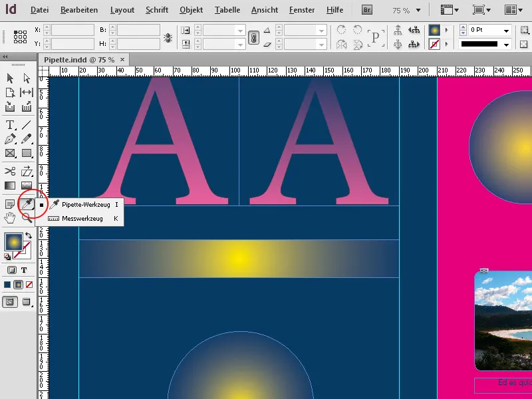The height and width of the screenshot is (399, 532).
Task: Open Tabelle menu
Action: click(227, 10)
